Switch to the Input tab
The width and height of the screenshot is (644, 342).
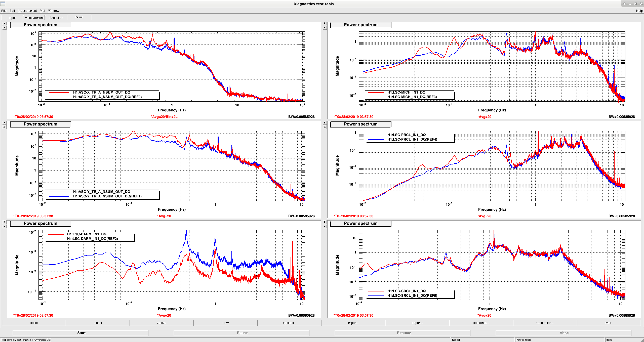[12, 18]
